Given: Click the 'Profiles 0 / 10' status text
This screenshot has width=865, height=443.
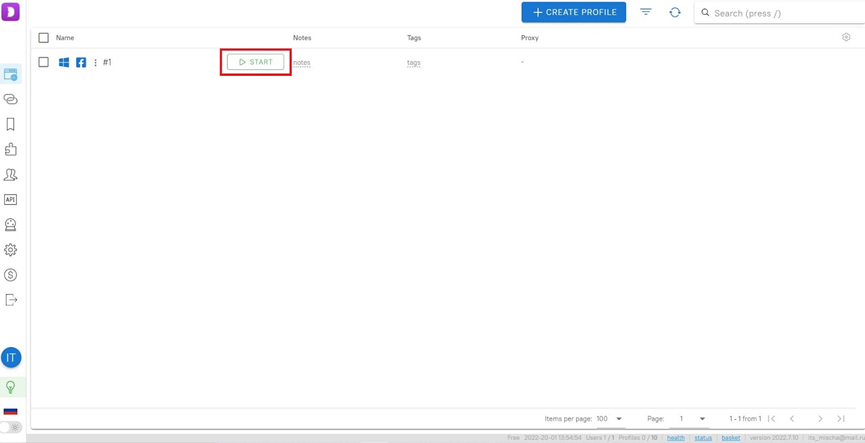Looking at the screenshot, I should pos(638,437).
